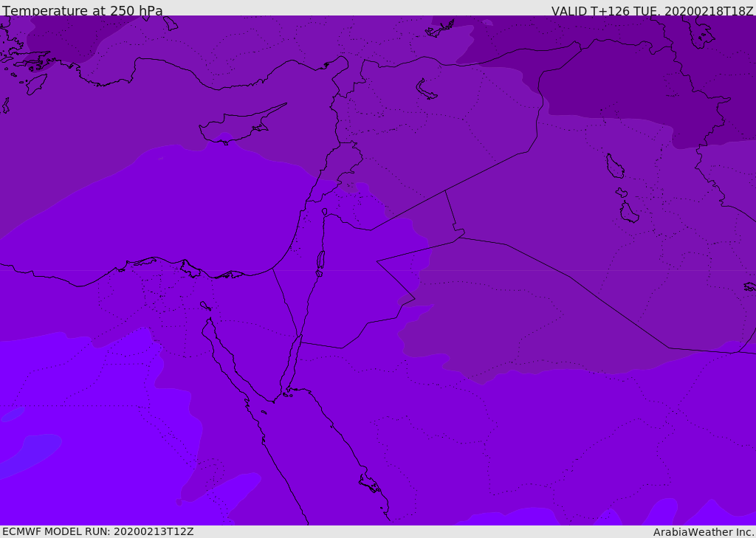Open the ArabiaWeather Inc credit text
Screen dimensions: 756x538
point(704,532)
